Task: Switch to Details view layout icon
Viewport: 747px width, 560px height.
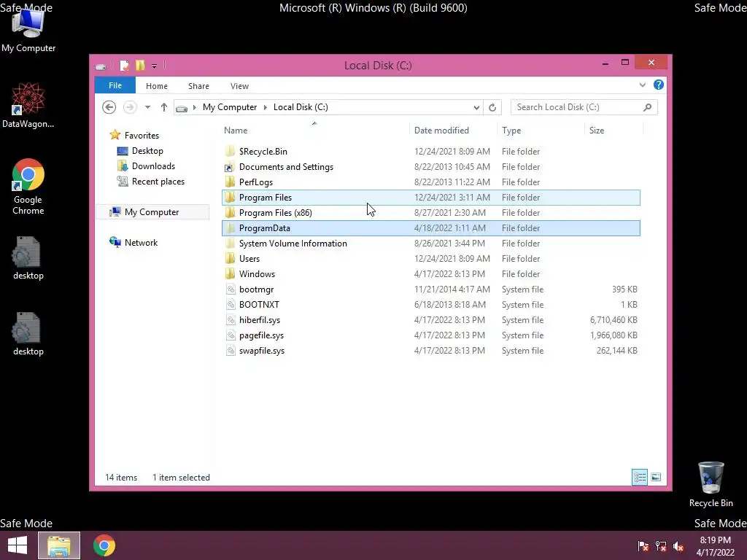Action: pos(640,477)
